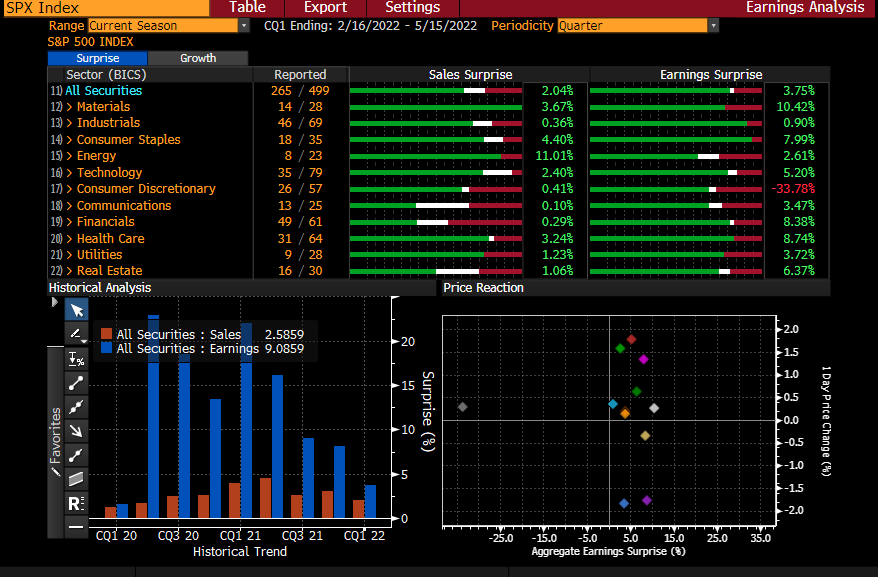Click the 49 / 61 Financials reported count
Screen dimensions: 878x577
pyautogui.click(x=300, y=222)
